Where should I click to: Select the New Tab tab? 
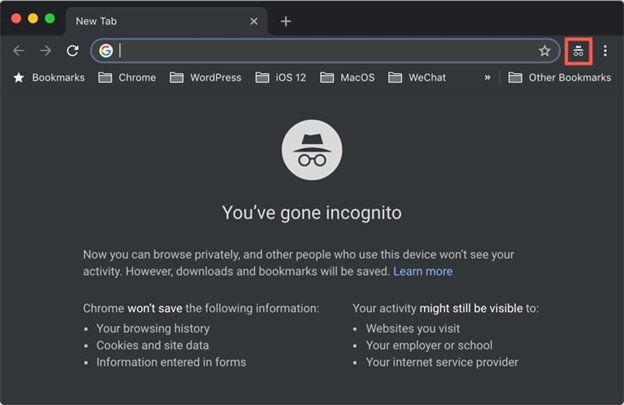[166, 21]
